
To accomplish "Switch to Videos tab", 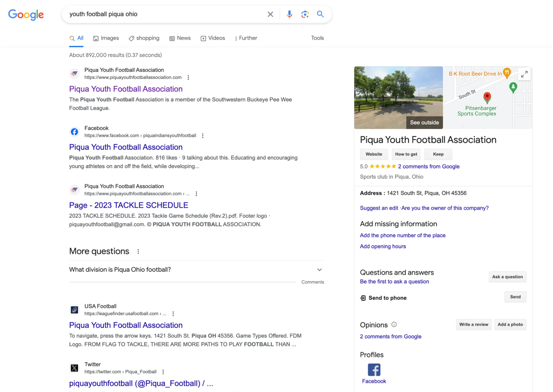I will (x=213, y=38).
